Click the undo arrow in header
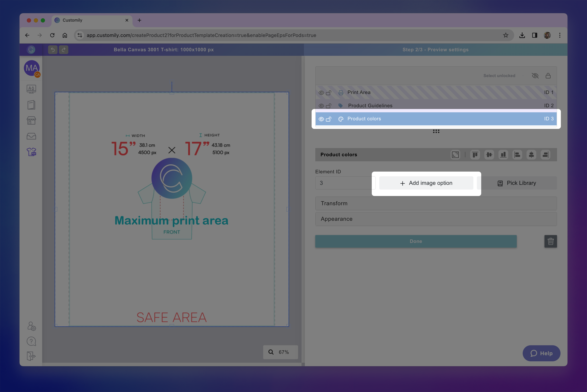The image size is (587, 392). coord(53,50)
